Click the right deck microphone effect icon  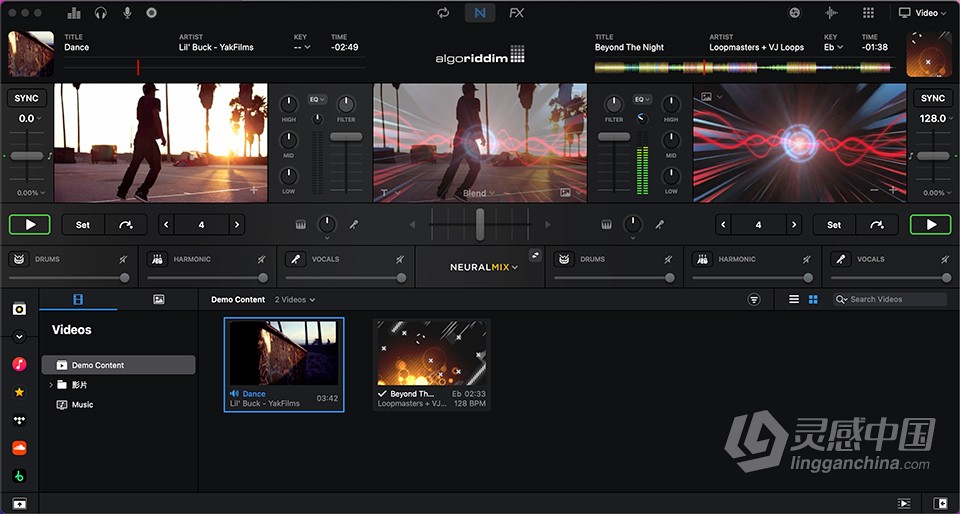pos(659,225)
